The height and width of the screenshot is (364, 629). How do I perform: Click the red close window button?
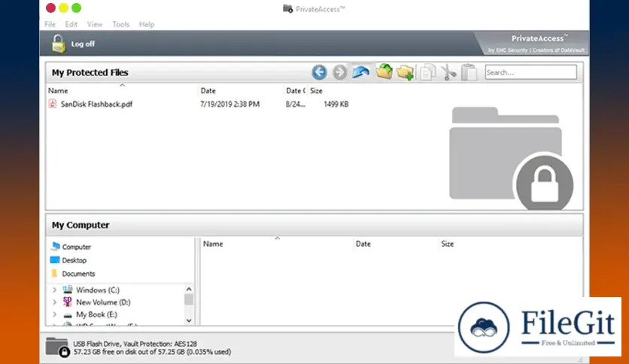tap(50, 8)
